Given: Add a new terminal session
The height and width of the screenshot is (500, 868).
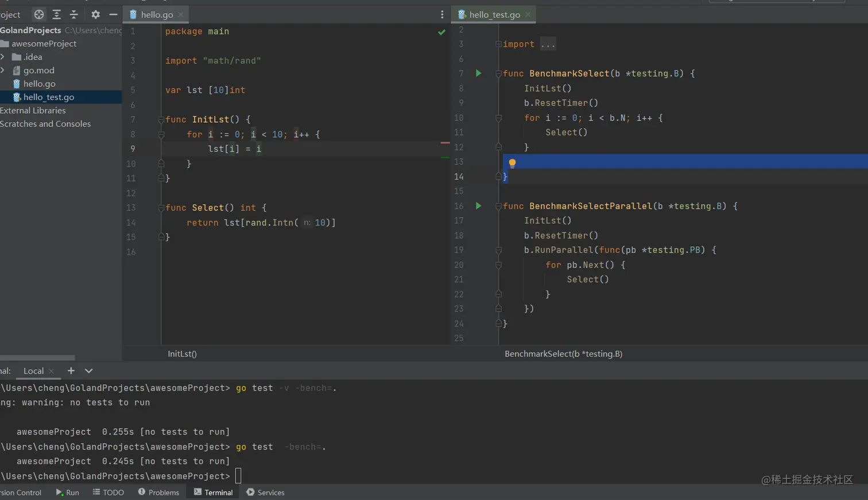Looking at the screenshot, I should click(71, 371).
